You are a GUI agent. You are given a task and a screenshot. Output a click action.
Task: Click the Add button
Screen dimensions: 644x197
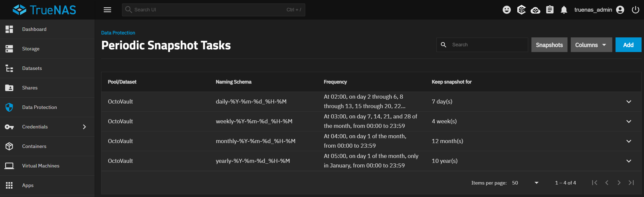click(628, 45)
